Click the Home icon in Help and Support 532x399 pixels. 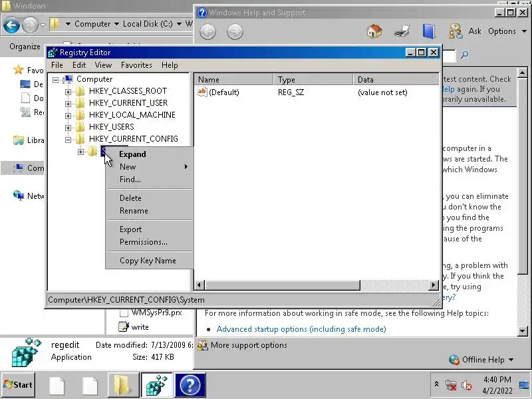tap(374, 31)
